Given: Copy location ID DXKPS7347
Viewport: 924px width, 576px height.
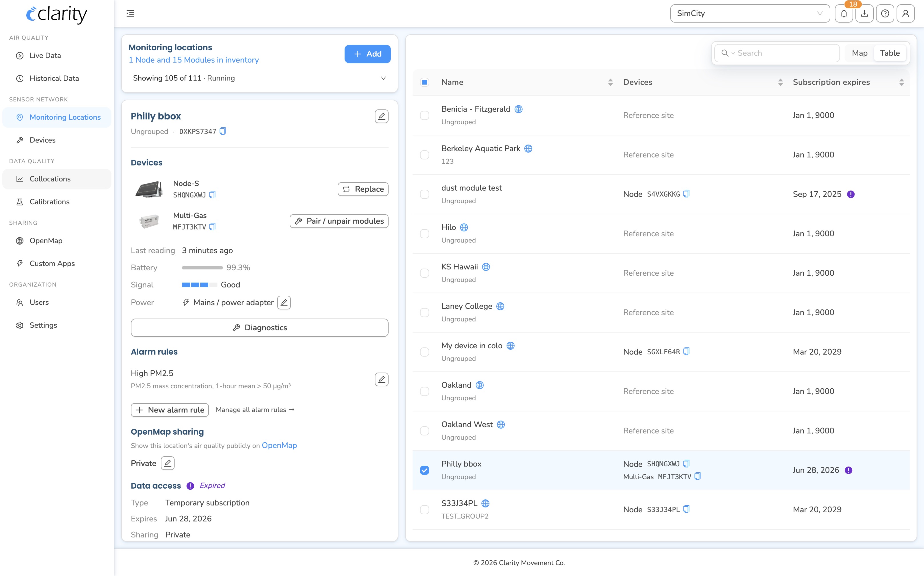Looking at the screenshot, I should [223, 131].
